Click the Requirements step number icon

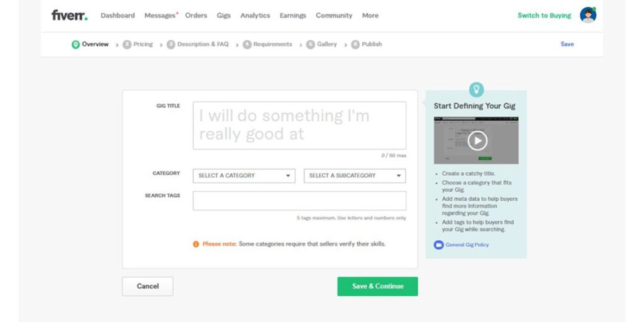pyautogui.click(x=247, y=45)
